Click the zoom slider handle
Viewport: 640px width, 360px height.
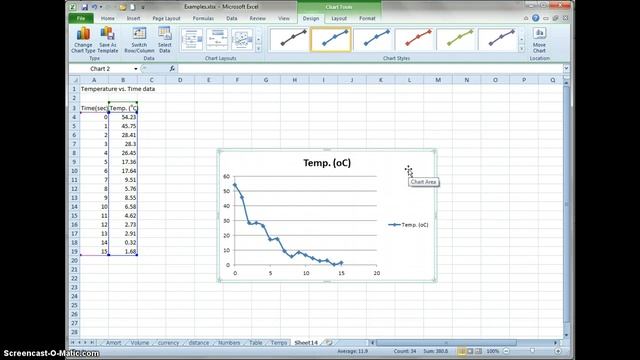coord(532,351)
